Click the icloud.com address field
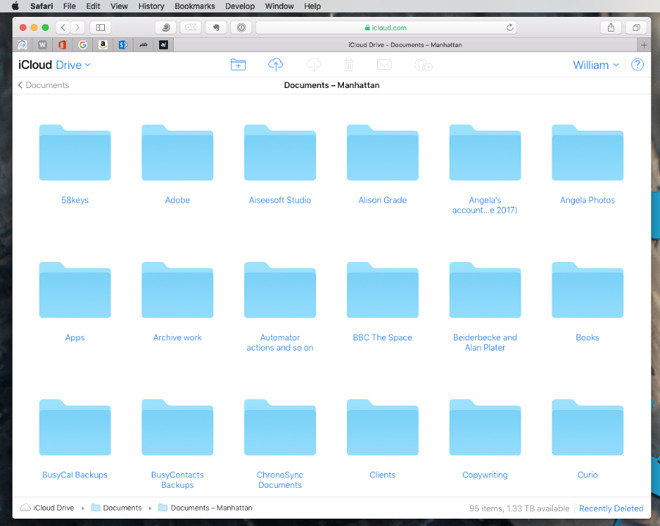The width and height of the screenshot is (660, 526). 386,27
